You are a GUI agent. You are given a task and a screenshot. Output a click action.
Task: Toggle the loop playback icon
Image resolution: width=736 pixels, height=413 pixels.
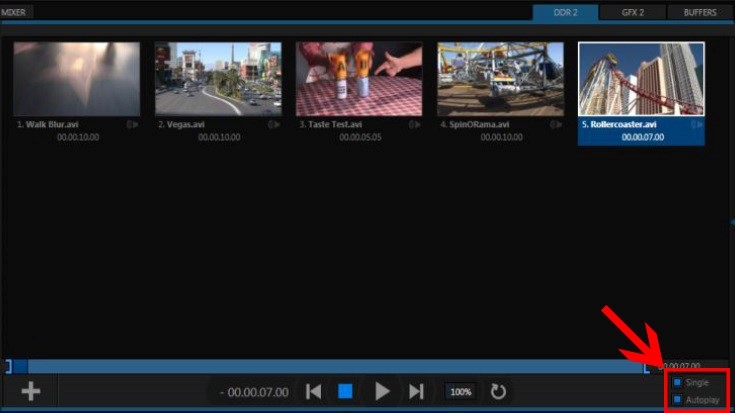click(x=497, y=391)
